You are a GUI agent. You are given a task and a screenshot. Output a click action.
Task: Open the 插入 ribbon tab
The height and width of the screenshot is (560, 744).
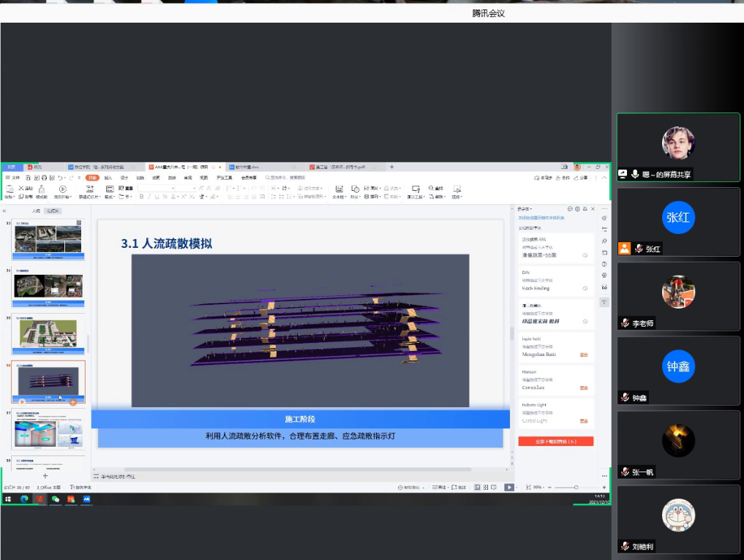point(108,178)
